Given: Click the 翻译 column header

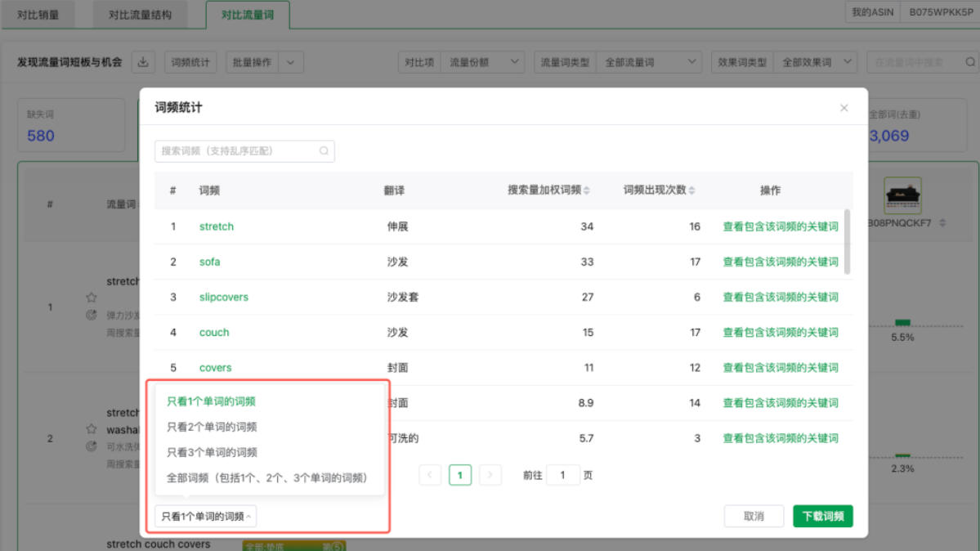Looking at the screenshot, I should [394, 190].
